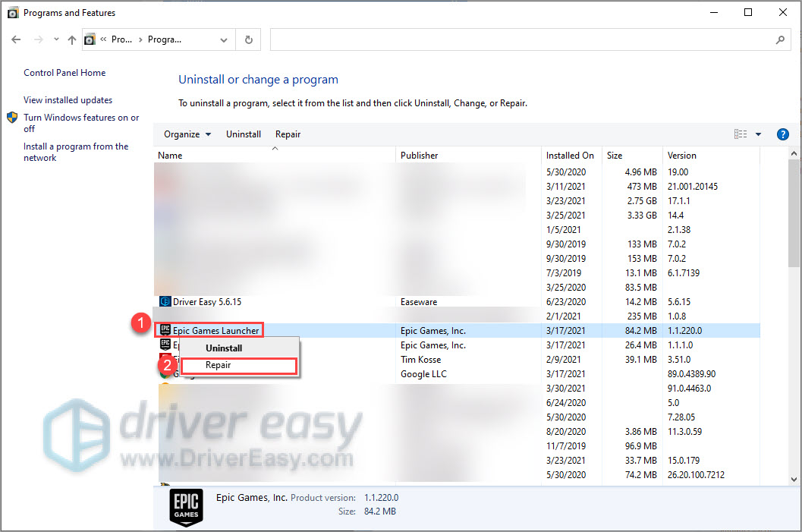
Task: Sort by the Size column header
Action: point(633,155)
